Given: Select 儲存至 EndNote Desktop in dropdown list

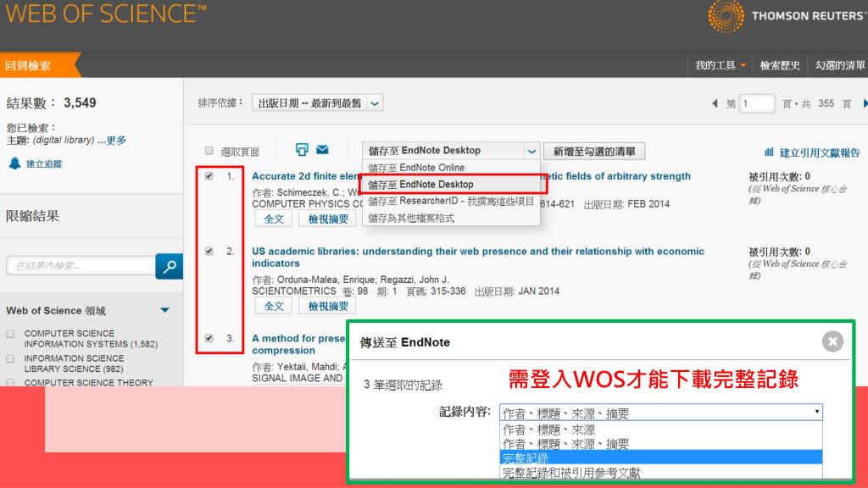Looking at the screenshot, I should point(451,184).
